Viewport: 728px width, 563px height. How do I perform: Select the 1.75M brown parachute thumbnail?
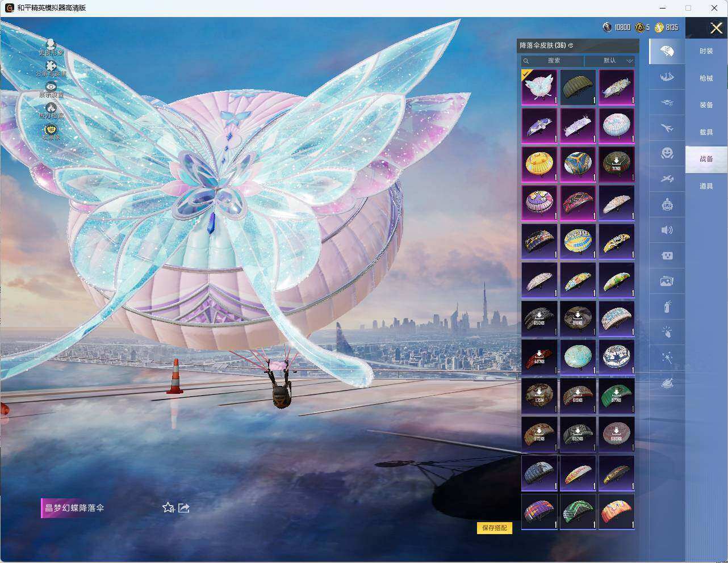(x=539, y=396)
